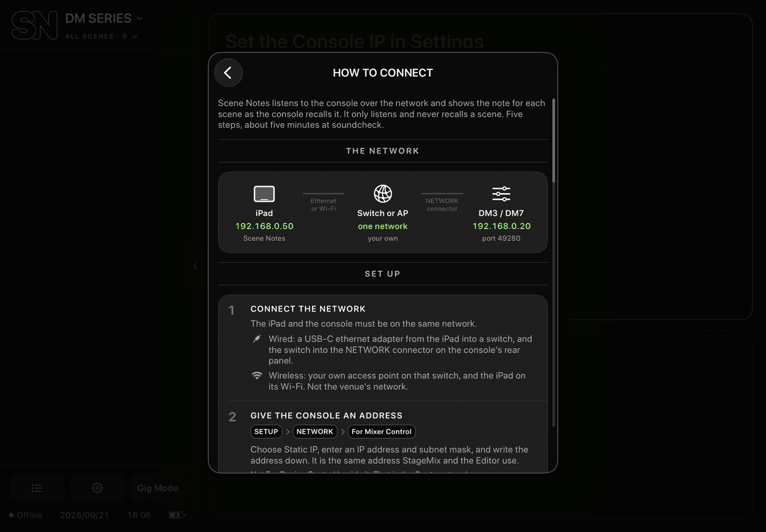Image resolution: width=766 pixels, height=532 pixels.
Task: Click console address 192.168.0.20
Action: coord(501,226)
